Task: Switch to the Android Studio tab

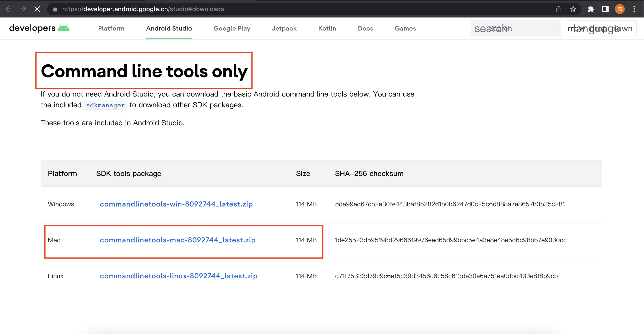Action: (x=169, y=28)
